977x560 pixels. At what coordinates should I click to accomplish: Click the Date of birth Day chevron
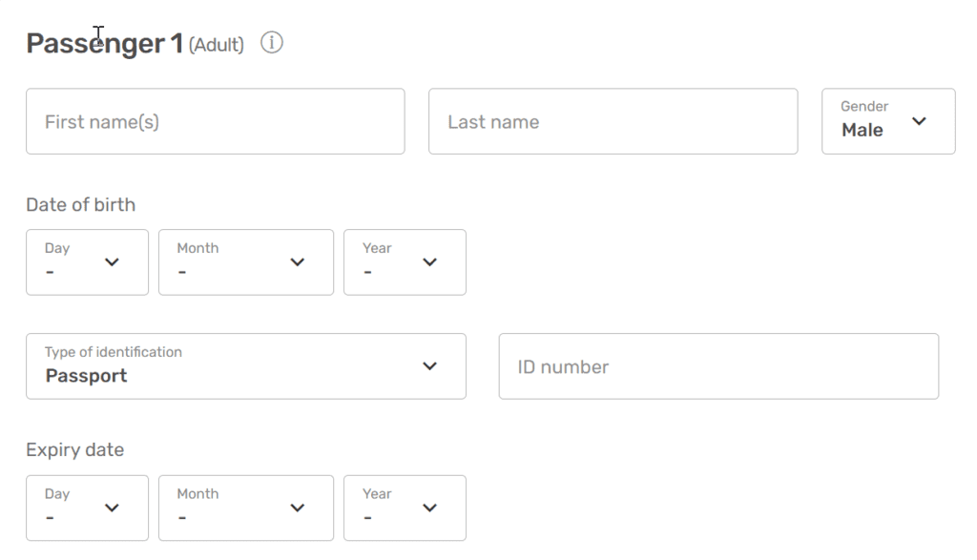click(x=113, y=262)
